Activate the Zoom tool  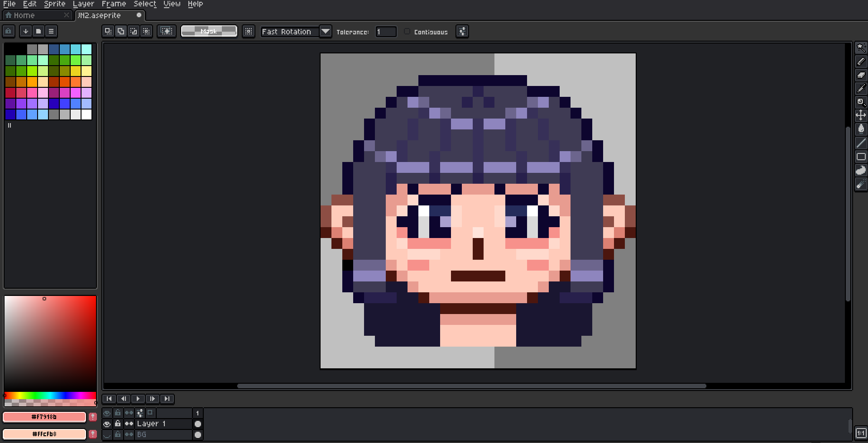coord(861,102)
